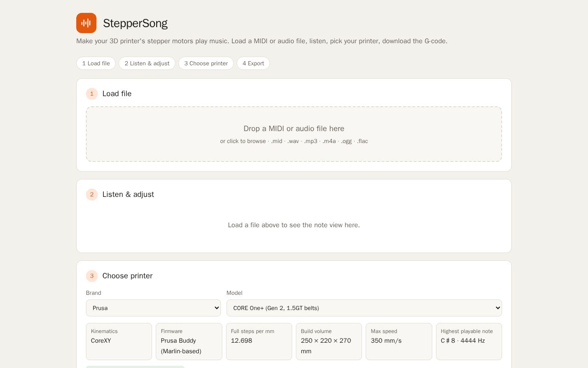Open the Brand dropdown showing Prusa
This screenshot has height=368, width=588.
[153, 308]
